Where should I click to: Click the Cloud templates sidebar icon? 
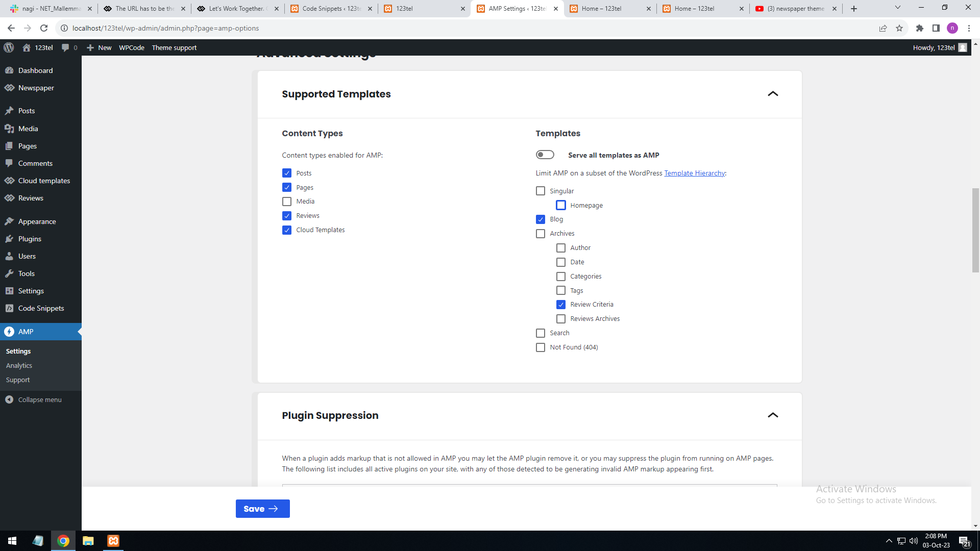click(x=9, y=181)
